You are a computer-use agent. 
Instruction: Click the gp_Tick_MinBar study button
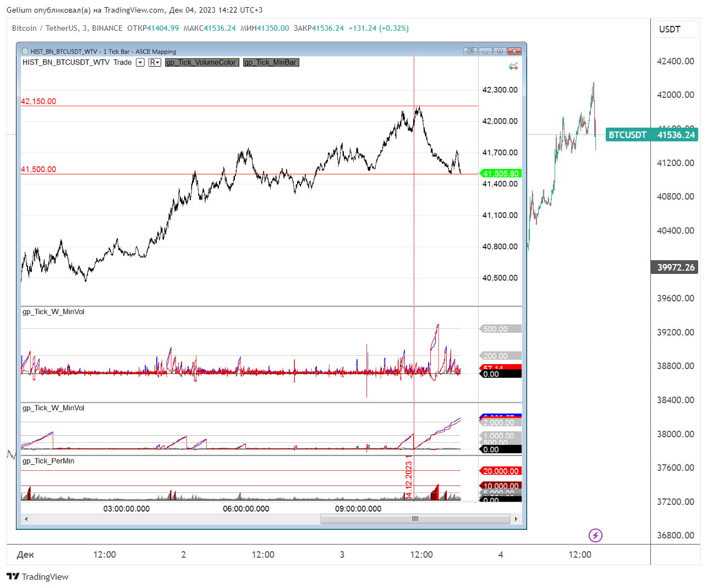point(271,62)
